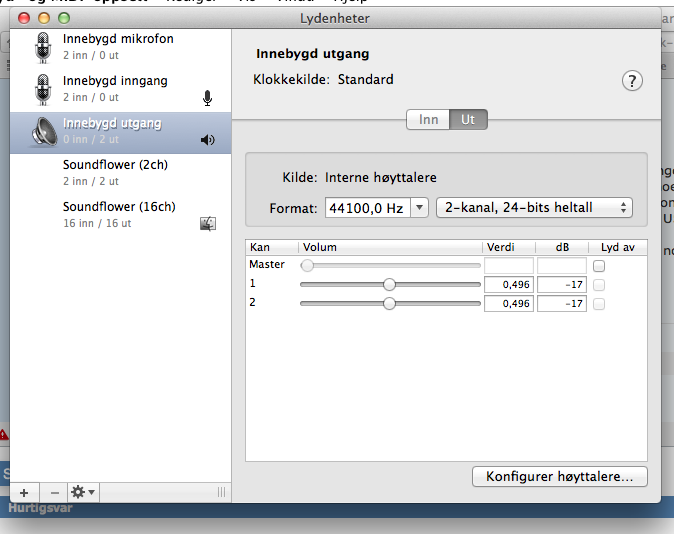This screenshot has width=674, height=534.
Task: Click the 44100,0 Hz sample rate text field
Action: pos(368,208)
